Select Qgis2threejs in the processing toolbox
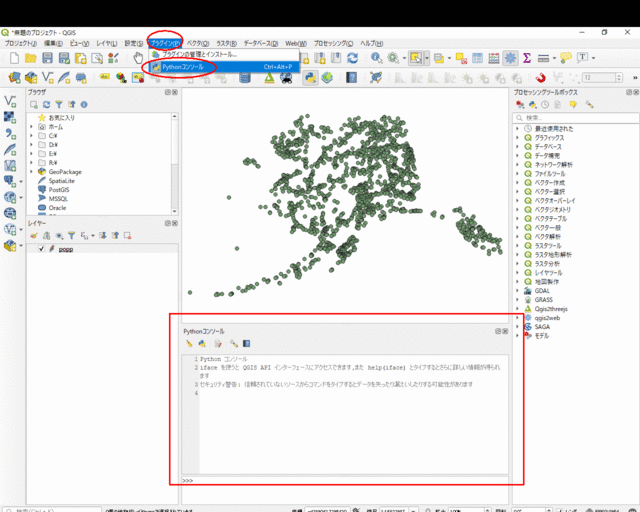640x512 pixels. pos(551,309)
